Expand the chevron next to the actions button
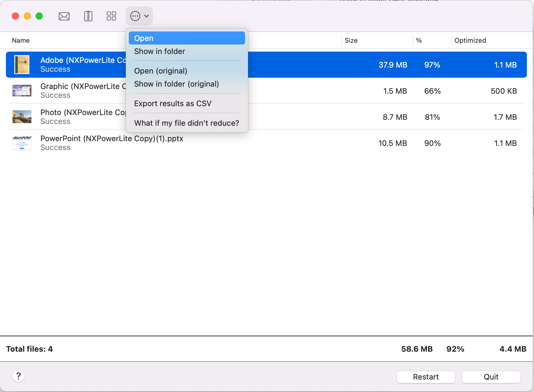The width and height of the screenshot is (534, 392). point(146,16)
